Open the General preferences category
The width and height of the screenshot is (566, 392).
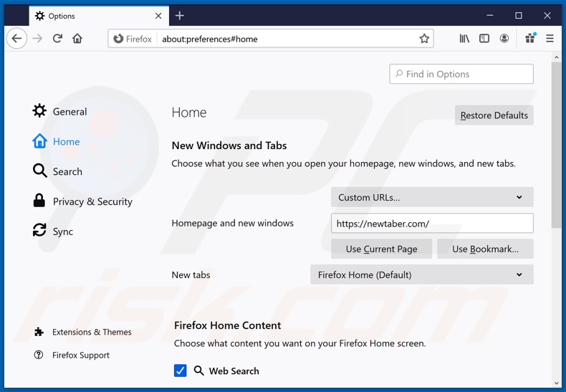click(x=60, y=111)
